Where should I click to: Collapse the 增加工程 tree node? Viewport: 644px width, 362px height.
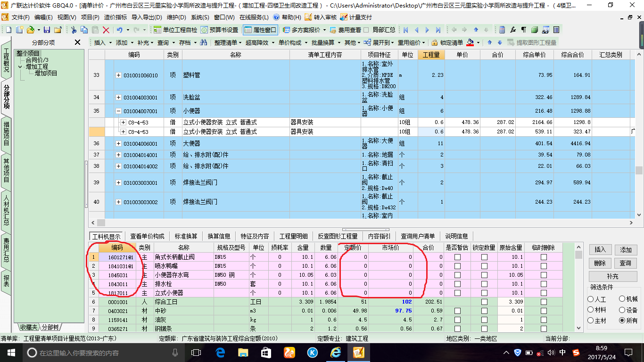tap(20, 67)
